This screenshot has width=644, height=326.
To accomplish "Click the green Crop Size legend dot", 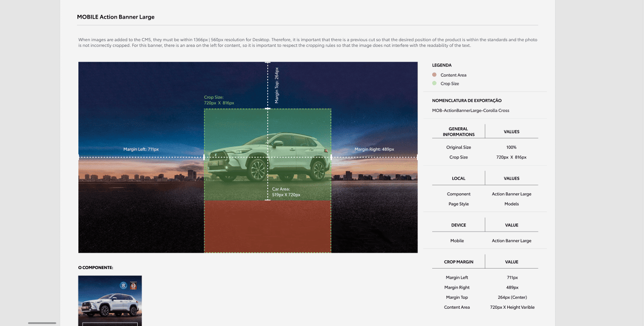I will click(434, 83).
